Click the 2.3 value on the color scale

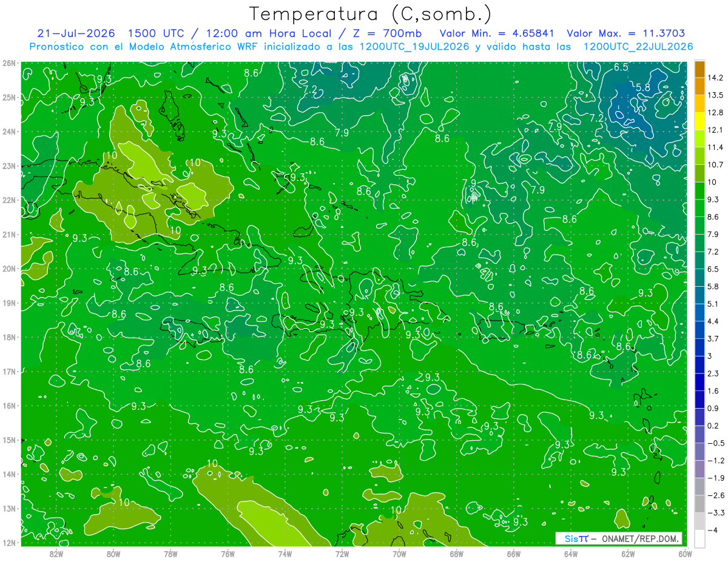(713, 373)
